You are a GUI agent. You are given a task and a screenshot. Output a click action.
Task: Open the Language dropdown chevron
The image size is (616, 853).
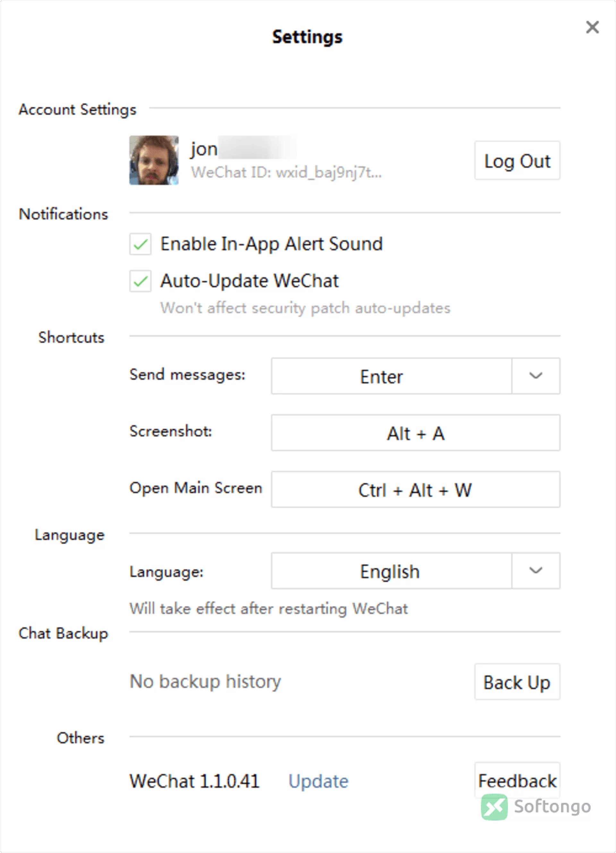click(535, 571)
